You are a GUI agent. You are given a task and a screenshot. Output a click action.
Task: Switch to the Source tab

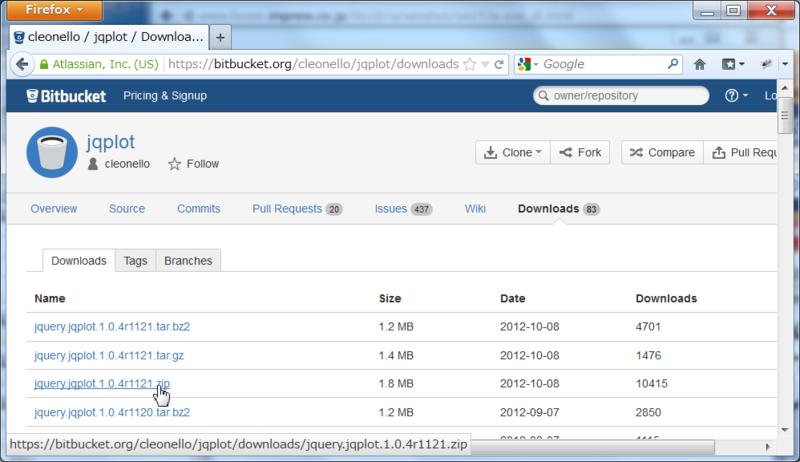127,209
